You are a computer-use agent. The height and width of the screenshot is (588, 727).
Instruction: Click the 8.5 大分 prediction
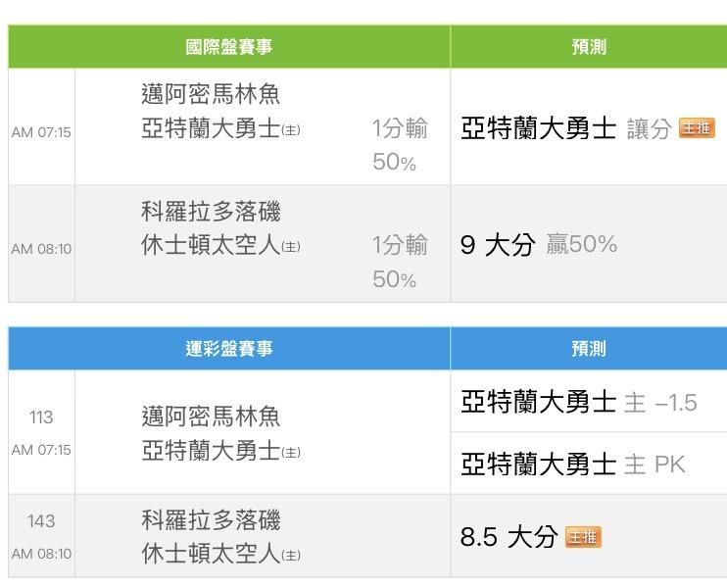pos(509,537)
